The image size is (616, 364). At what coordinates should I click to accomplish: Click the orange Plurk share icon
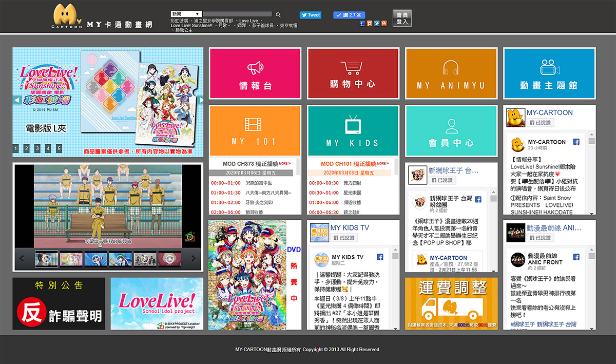pyautogui.click(x=370, y=23)
